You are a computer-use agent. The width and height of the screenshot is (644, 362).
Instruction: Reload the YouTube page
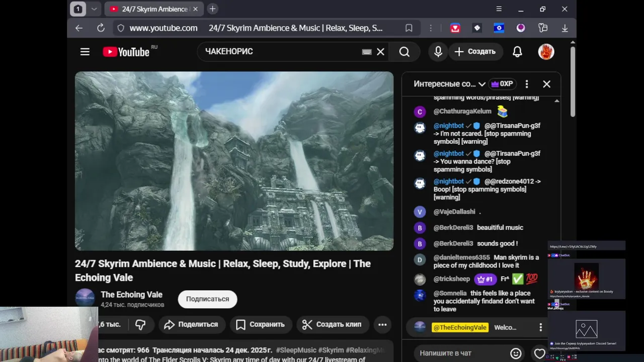pos(101,28)
